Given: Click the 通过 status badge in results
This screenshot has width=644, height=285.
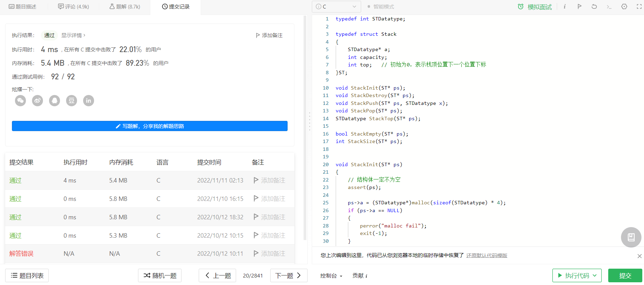Looking at the screenshot, I should click(x=49, y=35).
